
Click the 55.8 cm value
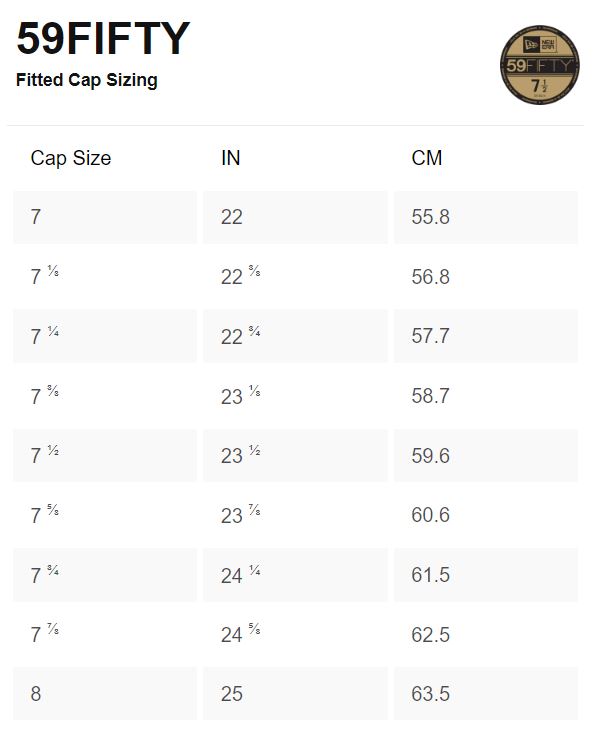(430, 217)
